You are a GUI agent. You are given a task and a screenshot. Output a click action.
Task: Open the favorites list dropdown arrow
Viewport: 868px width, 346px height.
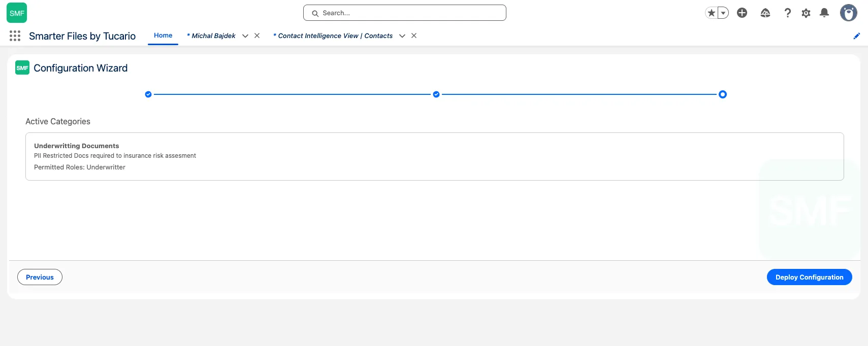pyautogui.click(x=723, y=13)
